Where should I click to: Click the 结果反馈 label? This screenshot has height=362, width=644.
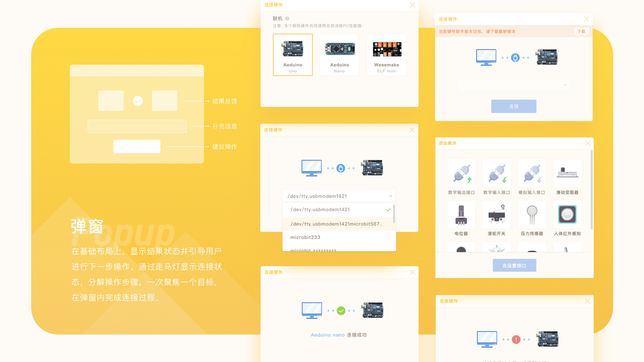click(224, 101)
